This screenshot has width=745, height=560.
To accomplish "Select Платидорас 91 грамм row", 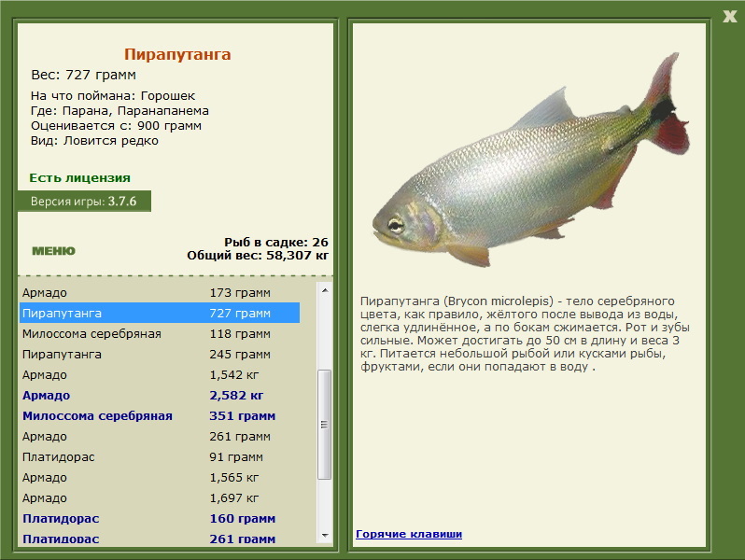I will pos(160,457).
